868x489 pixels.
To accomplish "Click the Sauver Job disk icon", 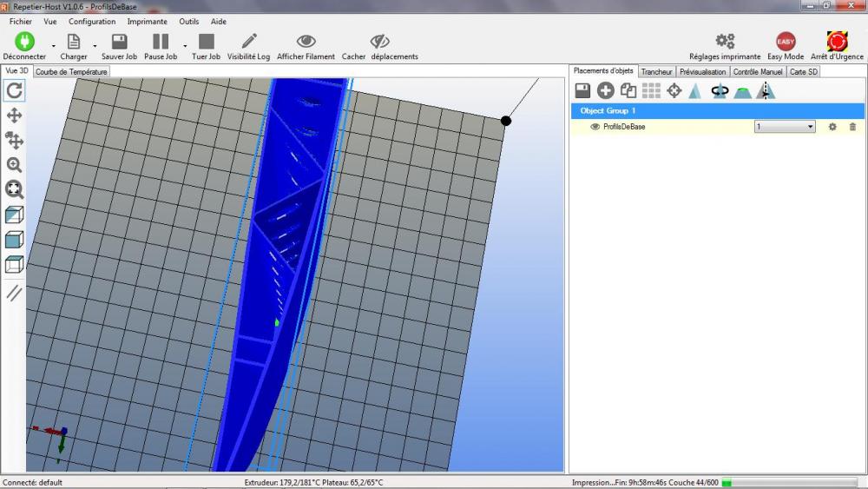I will point(119,42).
